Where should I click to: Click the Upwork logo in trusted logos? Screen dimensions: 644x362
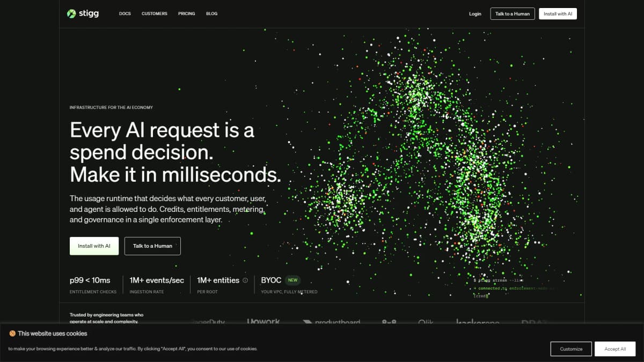(264, 321)
